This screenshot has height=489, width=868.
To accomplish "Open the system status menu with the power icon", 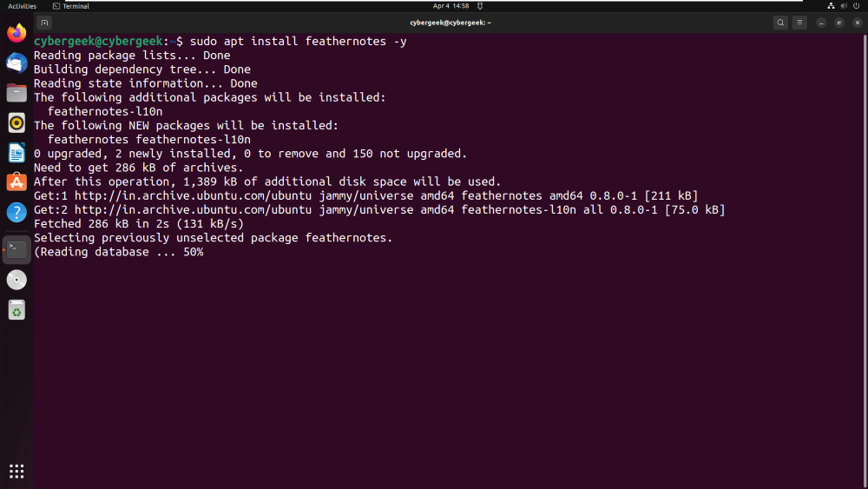I will [x=856, y=6].
